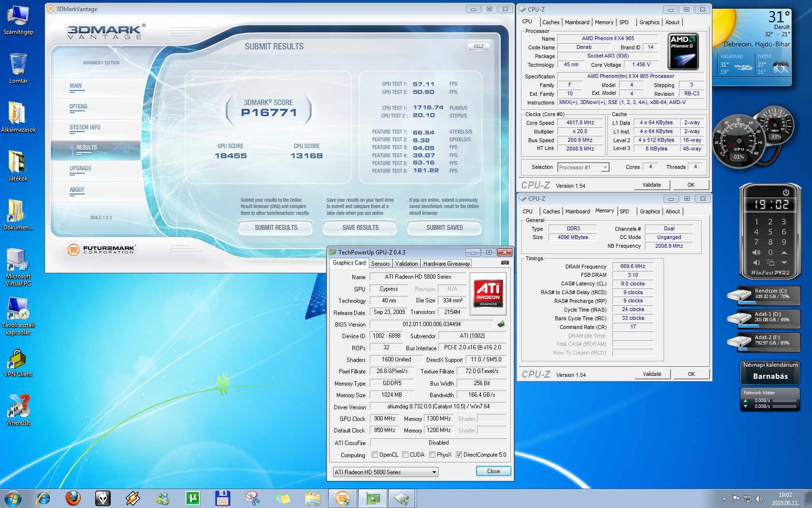Switch to Caches tab in upper CPU-Z
The width and height of the screenshot is (812, 508).
(551, 22)
